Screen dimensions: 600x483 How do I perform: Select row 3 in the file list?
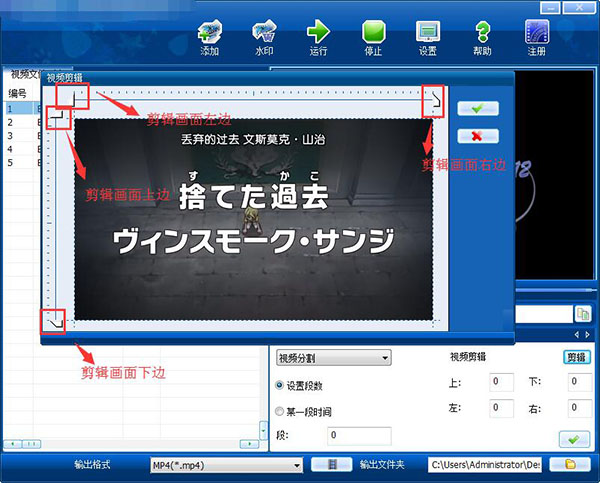pos(22,136)
